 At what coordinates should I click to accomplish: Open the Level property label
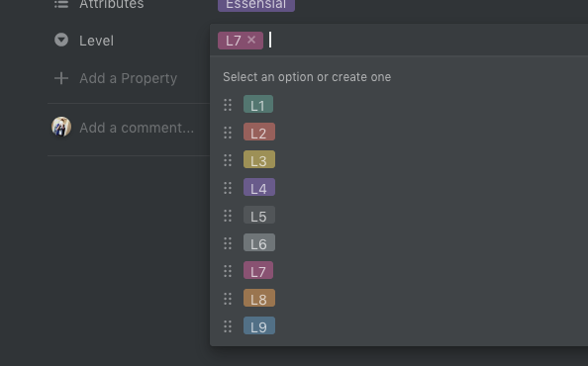(x=96, y=41)
